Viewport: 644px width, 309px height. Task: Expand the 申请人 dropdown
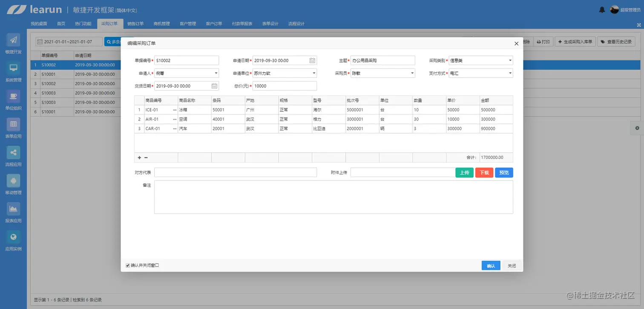point(216,73)
